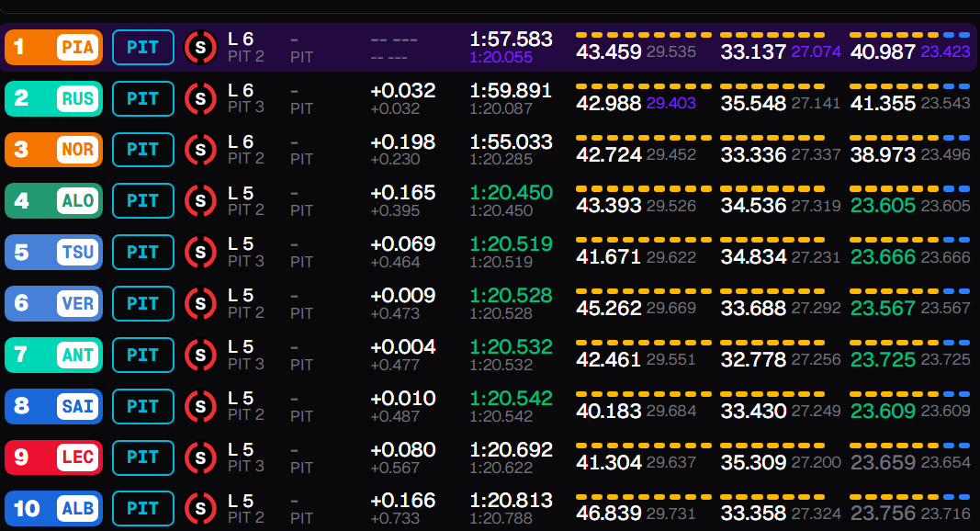
Task: Click PIA's sector 1 time 43.459
Action: 609,52
